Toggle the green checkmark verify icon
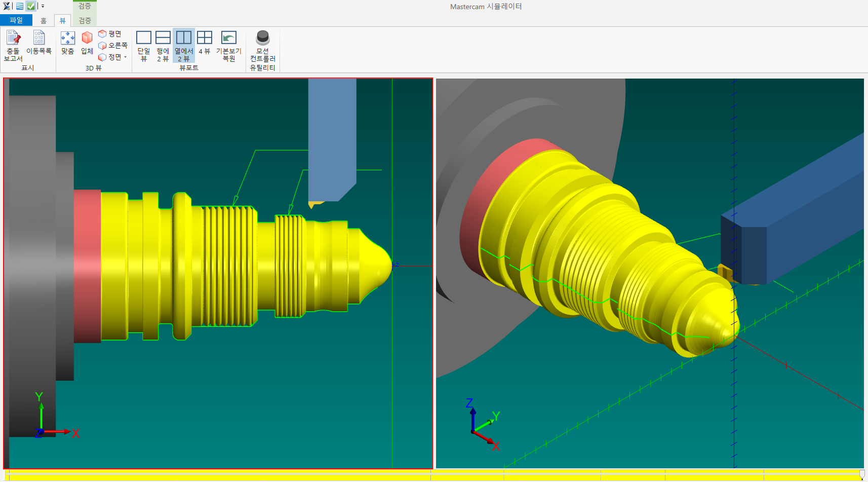 (31, 6)
